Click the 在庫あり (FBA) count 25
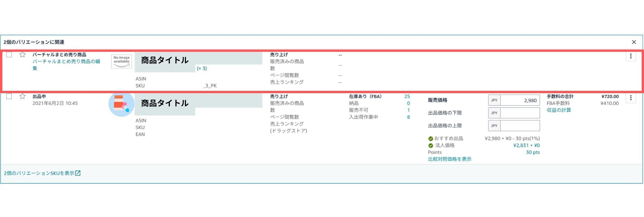Image resolution: width=644 pixels, height=217 pixels. (407, 97)
